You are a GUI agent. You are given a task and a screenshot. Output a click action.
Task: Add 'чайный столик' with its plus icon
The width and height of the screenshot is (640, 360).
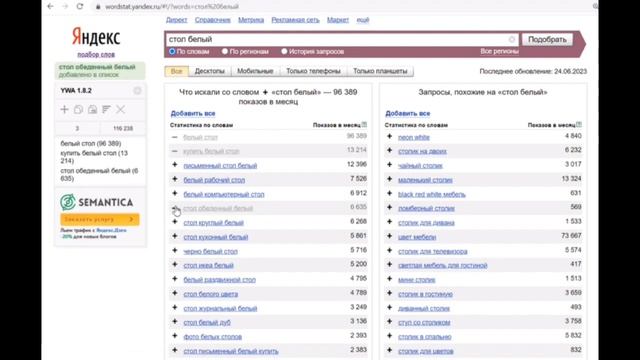pos(389,165)
